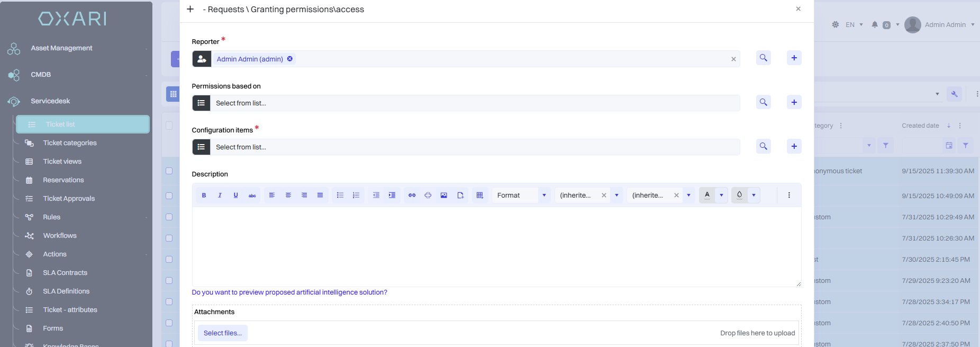
Task: Check the second ticket row checkbox
Action: pyautogui.click(x=169, y=196)
